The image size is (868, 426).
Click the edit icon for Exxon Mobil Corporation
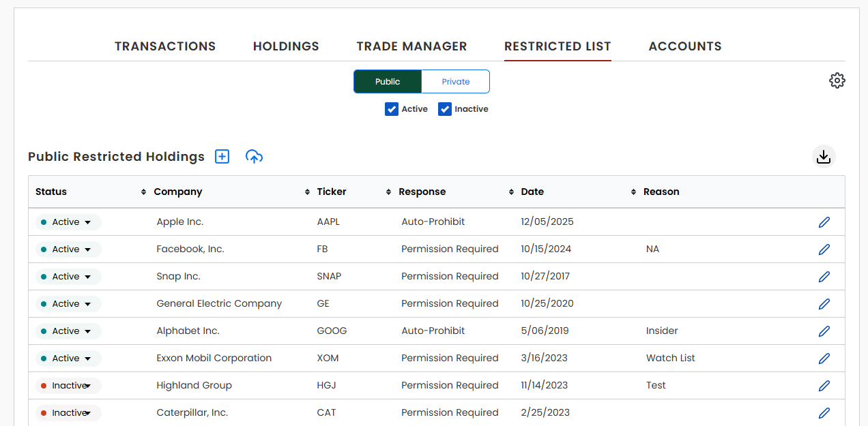click(824, 358)
